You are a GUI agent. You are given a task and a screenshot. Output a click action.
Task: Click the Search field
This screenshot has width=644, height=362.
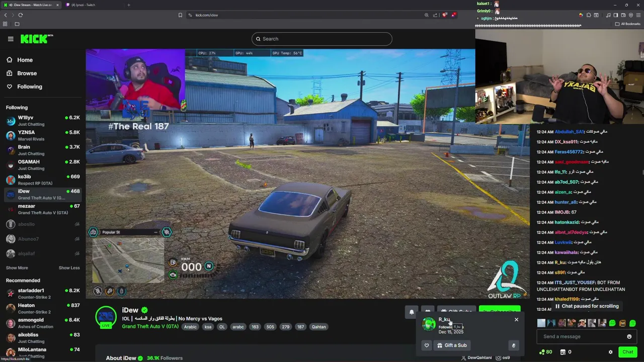pos(322,39)
